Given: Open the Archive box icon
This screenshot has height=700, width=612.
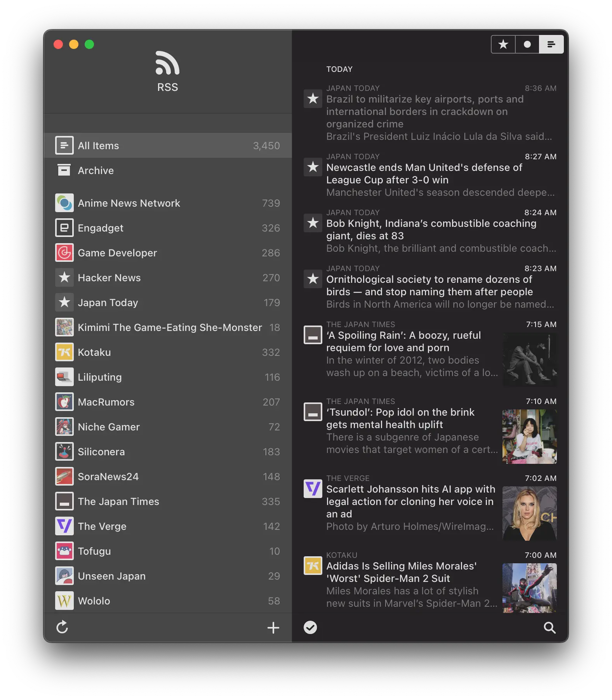Looking at the screenshot, I should [x=64, y=170].
